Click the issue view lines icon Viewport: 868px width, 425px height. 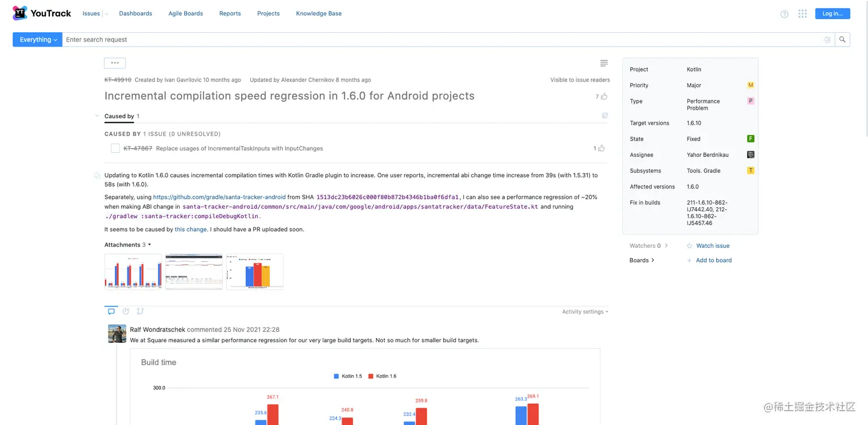pyautogui.click(x=604, y=63)
